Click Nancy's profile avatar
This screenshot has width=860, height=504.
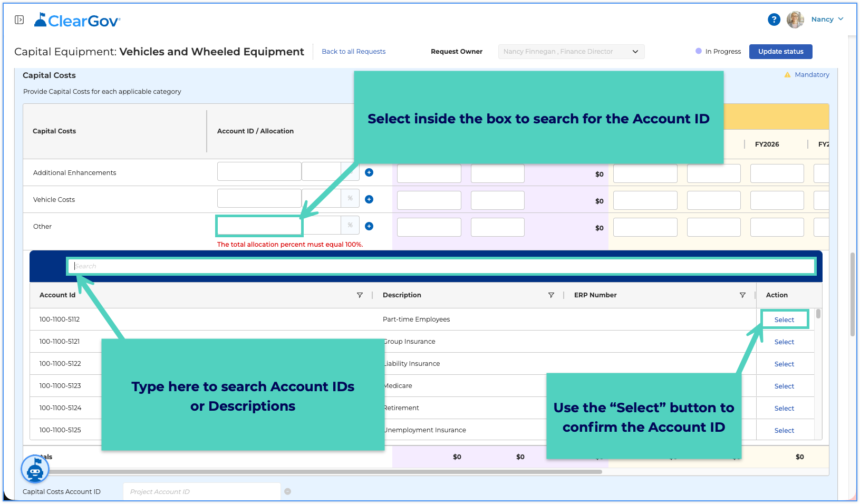795,20
